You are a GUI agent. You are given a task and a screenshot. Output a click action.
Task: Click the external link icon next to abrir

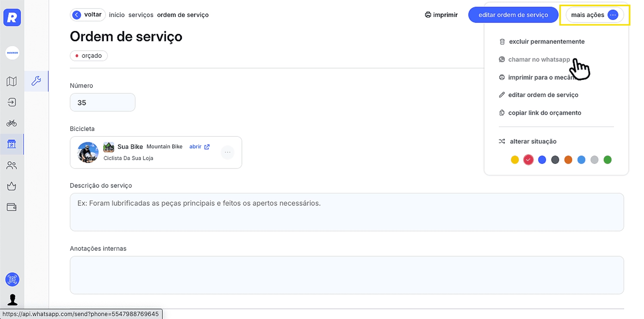(x=207, y=147)
